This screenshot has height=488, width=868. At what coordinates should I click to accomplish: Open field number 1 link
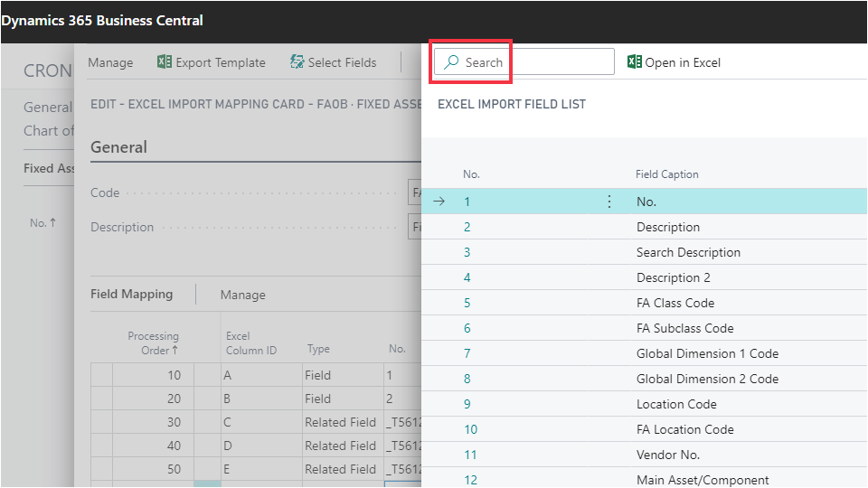click(467, 202)
